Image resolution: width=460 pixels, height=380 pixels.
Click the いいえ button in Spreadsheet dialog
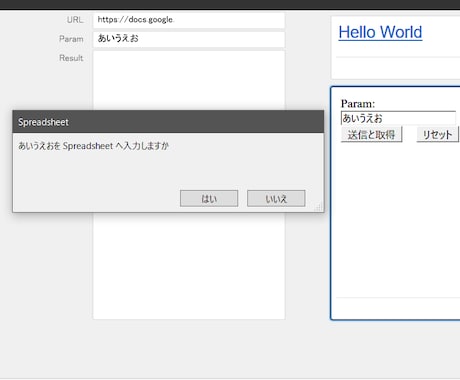pyautogui.click(x=276, y=199)
